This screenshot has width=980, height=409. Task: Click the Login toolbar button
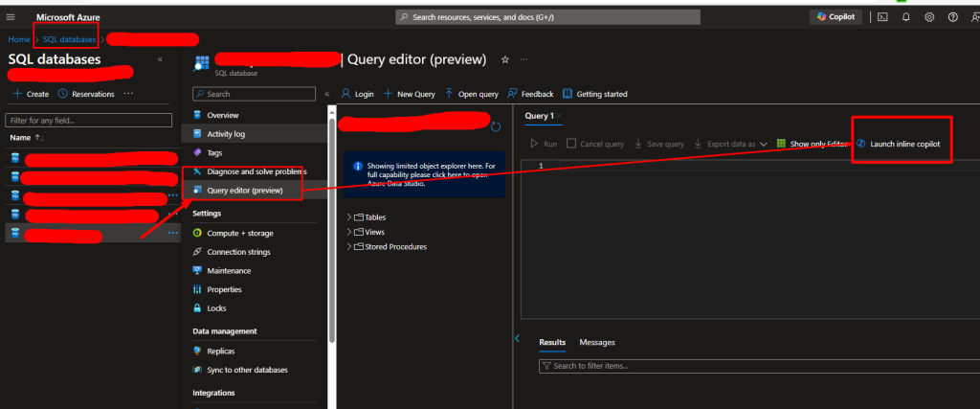358,94
